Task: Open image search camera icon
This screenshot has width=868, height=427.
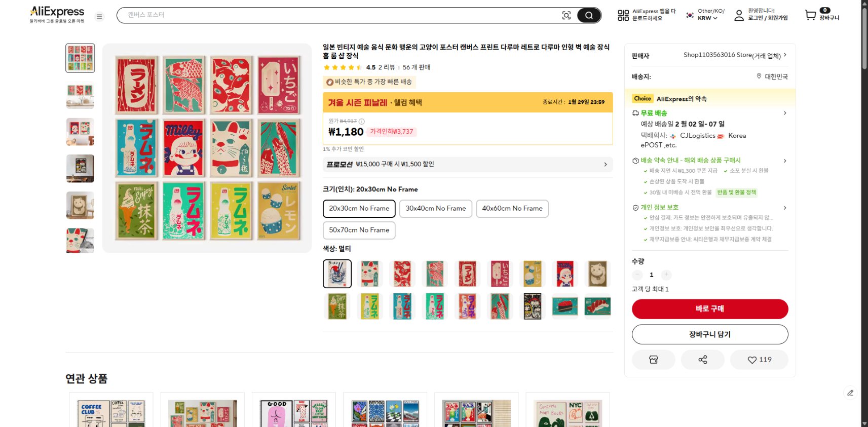Action: tap(567, 15)
